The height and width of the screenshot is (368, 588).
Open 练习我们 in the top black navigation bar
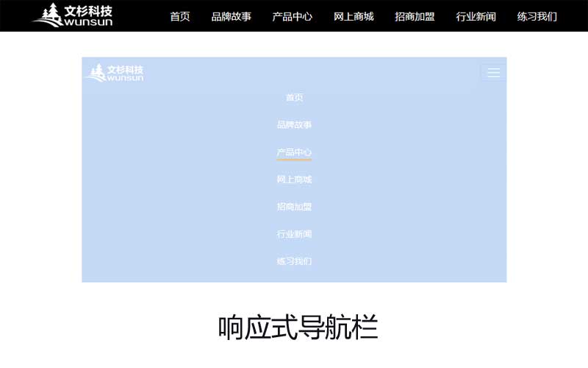(537, 16)
